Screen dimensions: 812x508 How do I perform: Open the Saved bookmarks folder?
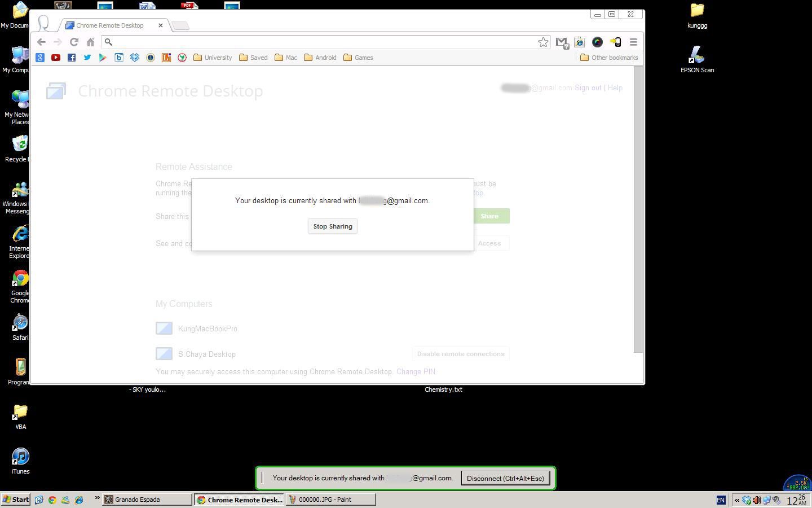pyautogui.click(x=253, y=58)
